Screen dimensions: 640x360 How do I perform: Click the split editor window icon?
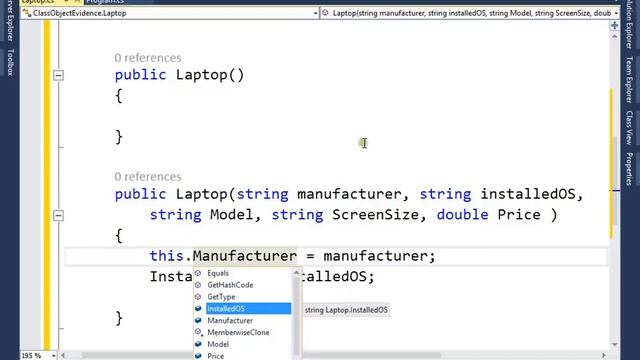[x=615, y=26]
